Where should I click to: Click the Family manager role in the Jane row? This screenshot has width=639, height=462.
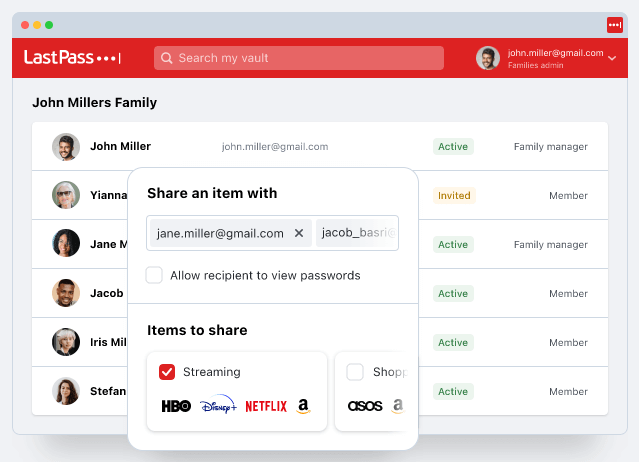[x=551, y=244]
